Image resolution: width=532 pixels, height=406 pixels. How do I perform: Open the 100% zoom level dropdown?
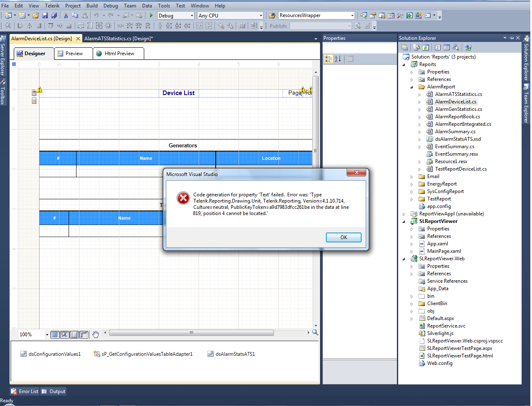coord(47,335)
